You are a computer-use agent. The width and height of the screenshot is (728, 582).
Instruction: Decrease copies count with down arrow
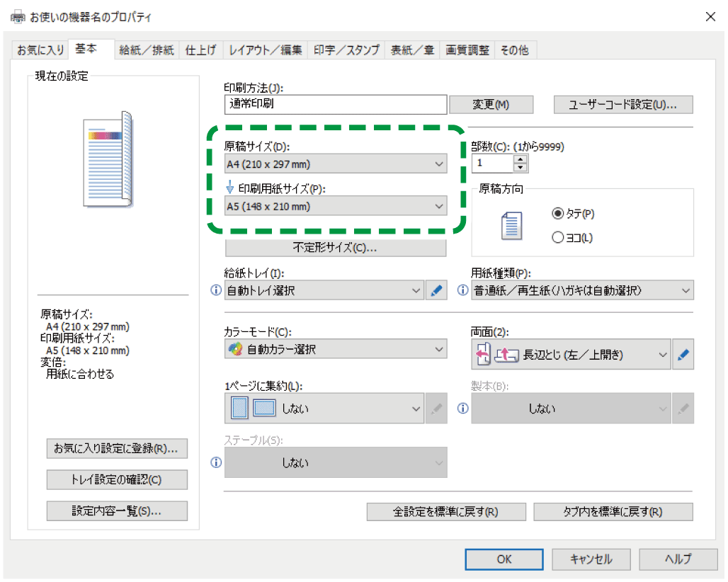pyautogui.click(x=521, y=169)
